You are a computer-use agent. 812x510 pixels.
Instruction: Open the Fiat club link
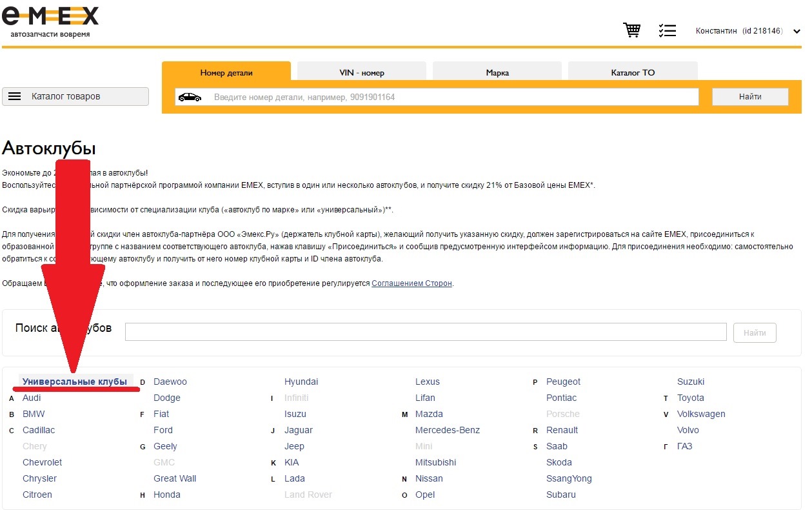[161, 414]
